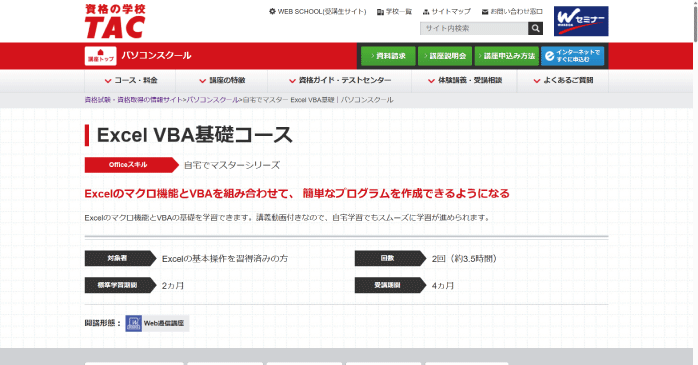
Task: Open 資格試験・資格取得の情報サイト breadcrumb
Action: (x=134, y=100)
